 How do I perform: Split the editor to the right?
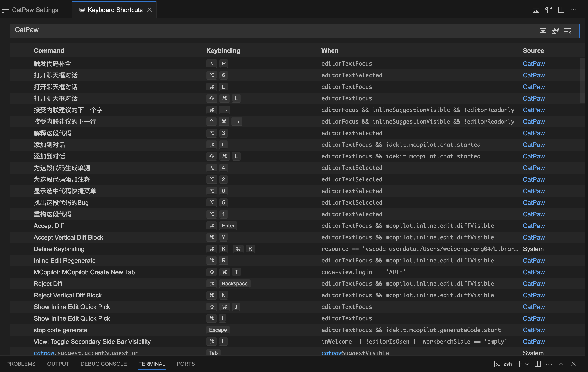561,10
